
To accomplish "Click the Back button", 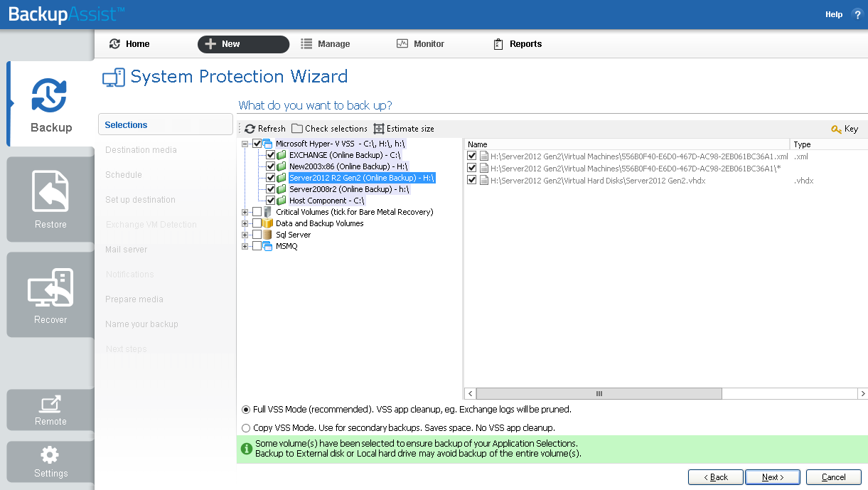I will [x=715, y=477].
